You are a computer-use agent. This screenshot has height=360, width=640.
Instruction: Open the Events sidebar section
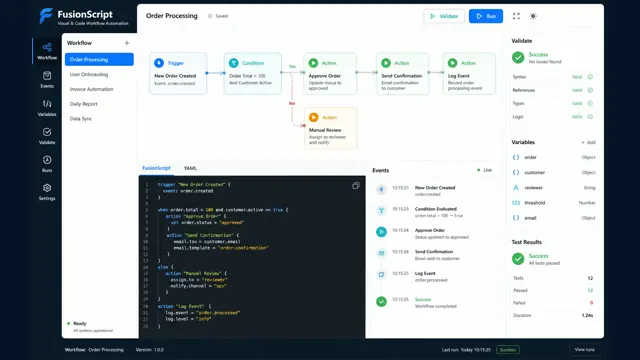(47, 80)
